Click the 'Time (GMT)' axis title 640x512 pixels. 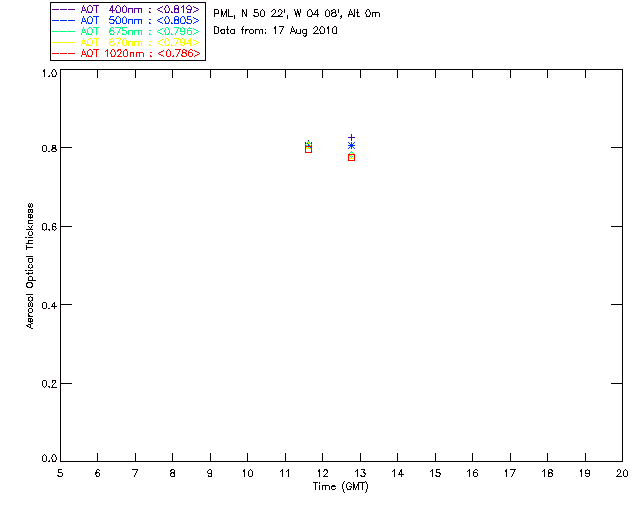point(341,487)
